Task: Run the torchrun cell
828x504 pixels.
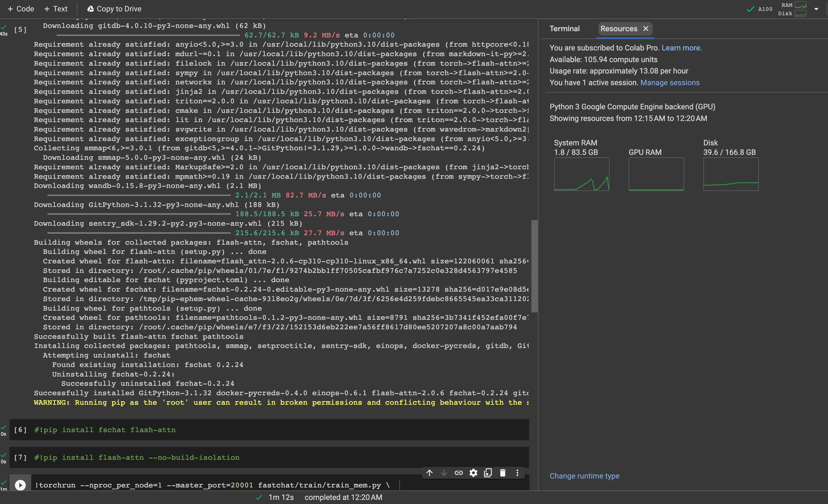Action: tap(20, 485)
